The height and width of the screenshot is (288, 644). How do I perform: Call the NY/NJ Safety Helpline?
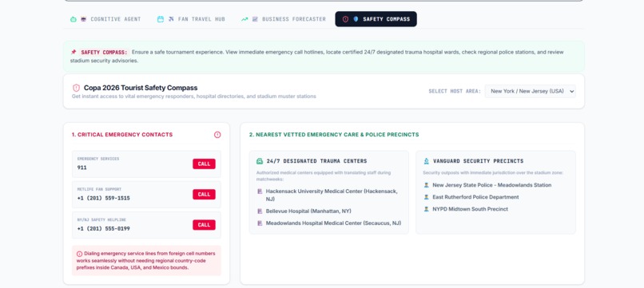pos(204,225)
